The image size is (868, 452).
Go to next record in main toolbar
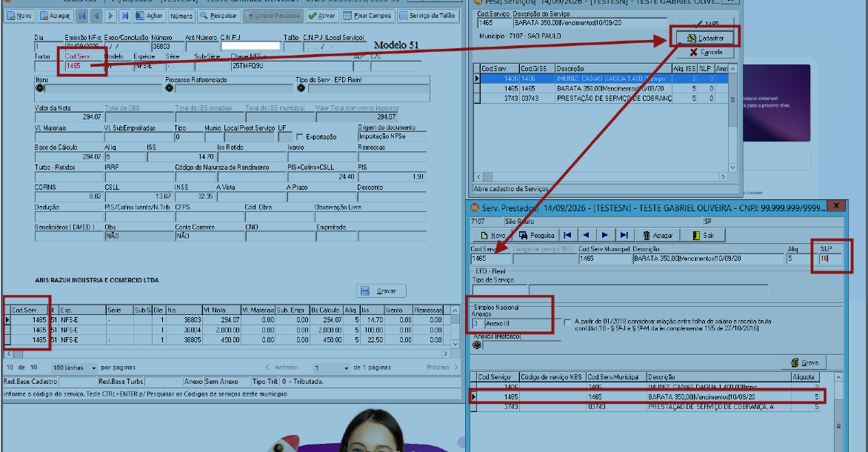coord(110,16)
